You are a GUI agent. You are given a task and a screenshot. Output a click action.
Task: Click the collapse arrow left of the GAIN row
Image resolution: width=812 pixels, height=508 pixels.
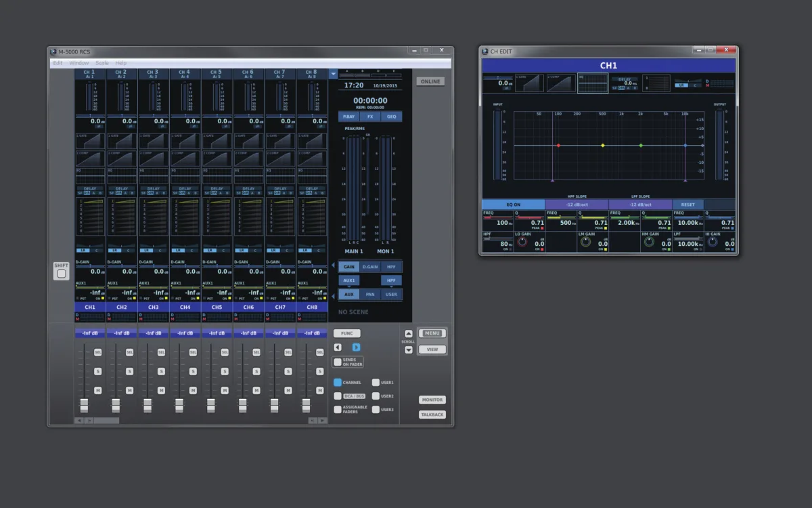point(333,266)
